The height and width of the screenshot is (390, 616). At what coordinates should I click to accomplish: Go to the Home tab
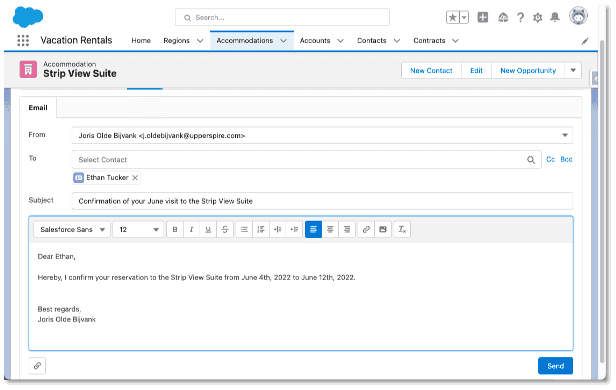[141, 40]
